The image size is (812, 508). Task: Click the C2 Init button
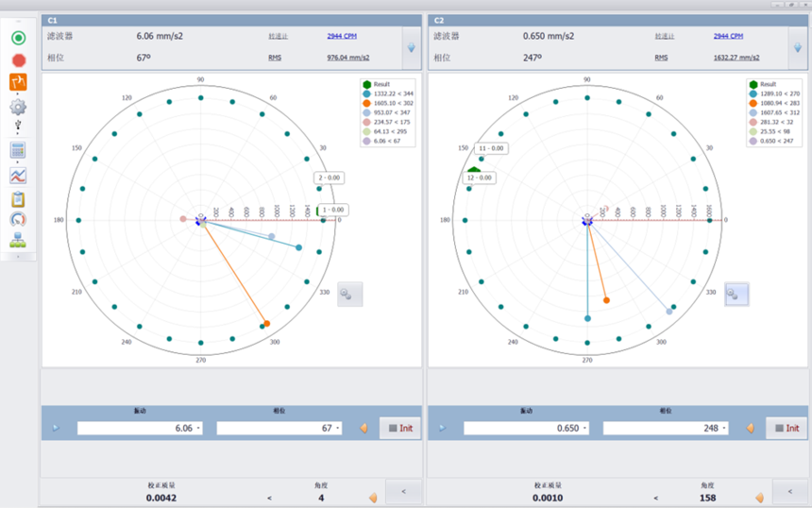tap(787, 429)
